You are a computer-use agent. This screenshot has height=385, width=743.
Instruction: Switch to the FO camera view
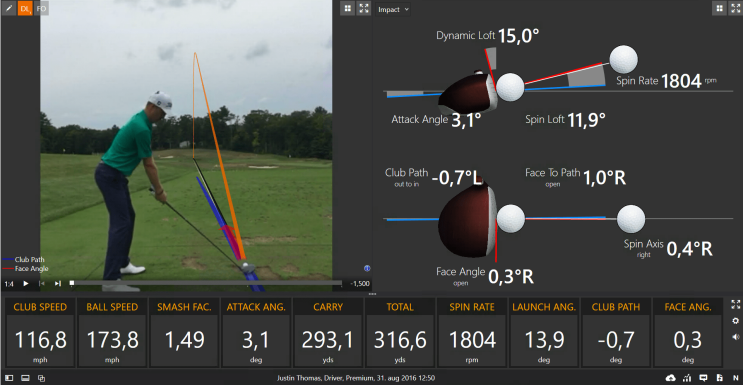point(41,8)
